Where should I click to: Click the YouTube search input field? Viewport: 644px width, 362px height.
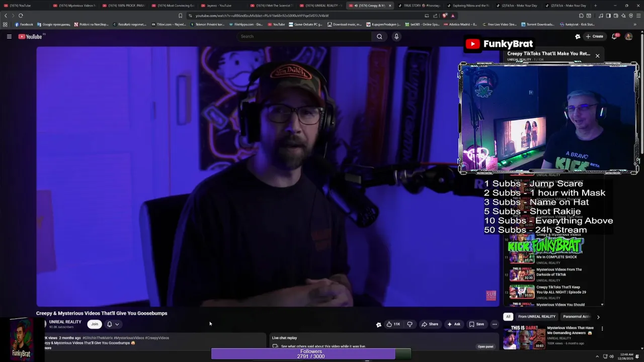click(304, 36)
